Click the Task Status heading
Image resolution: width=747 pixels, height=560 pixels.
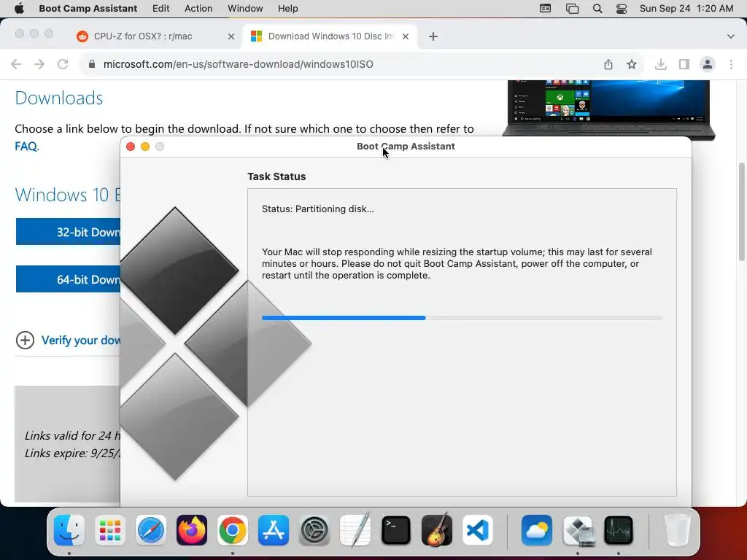coord(276,176)
